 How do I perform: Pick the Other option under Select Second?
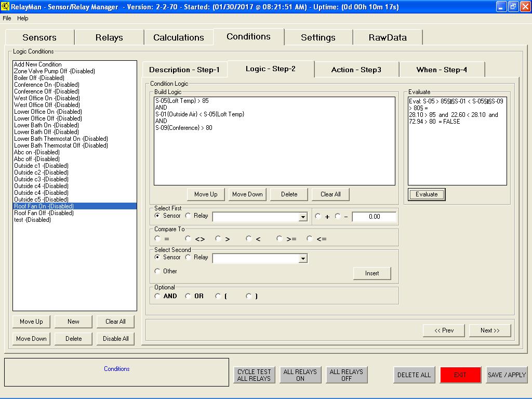click(158, 271)
